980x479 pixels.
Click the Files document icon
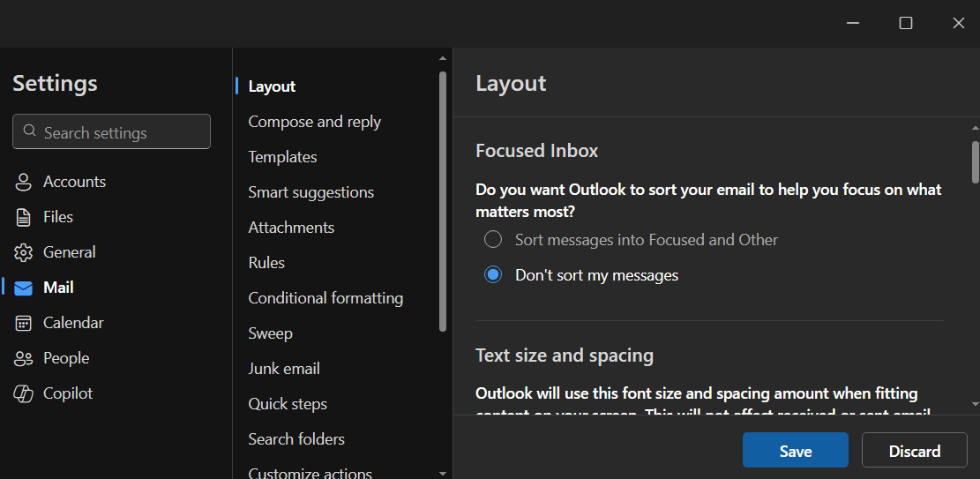tap(23, 218)
